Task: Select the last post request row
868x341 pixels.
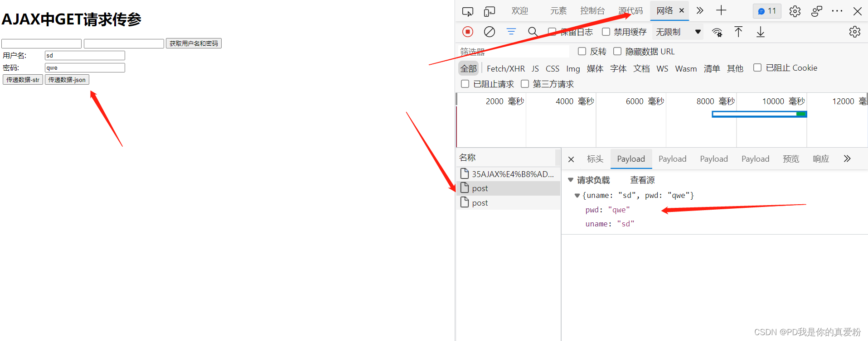Action: pos(509,202)
